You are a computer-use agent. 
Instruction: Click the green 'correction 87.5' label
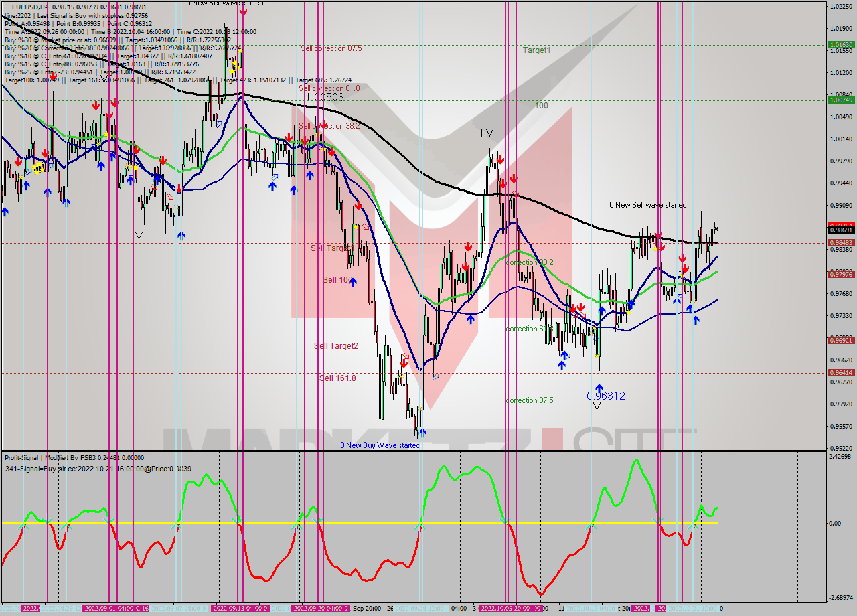pyautogui.click(x=530, y=400)
